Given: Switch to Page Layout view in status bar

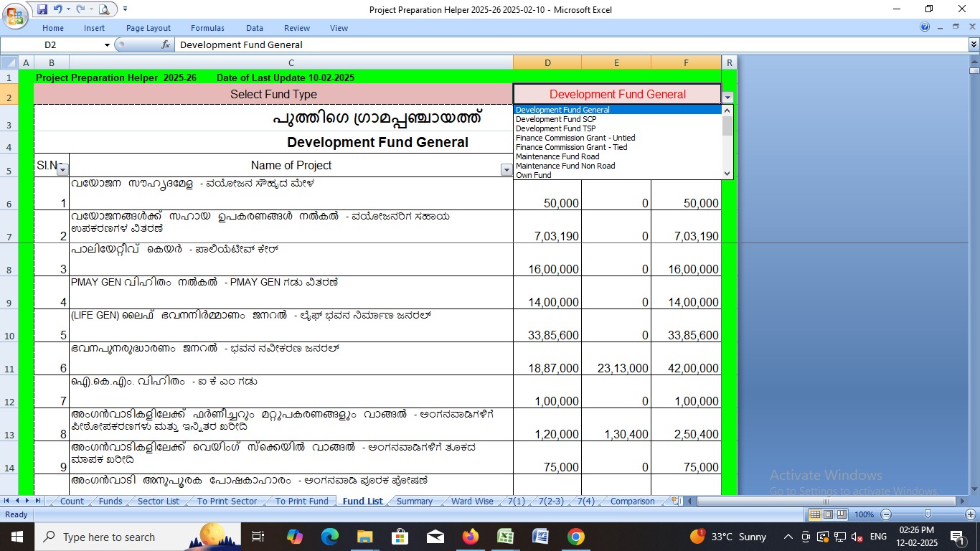Looking at the screenshot, I should point(828,514).
